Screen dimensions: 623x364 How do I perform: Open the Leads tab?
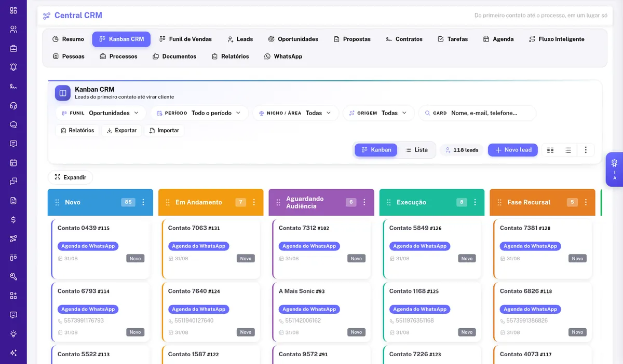click(x=240, y=39)
